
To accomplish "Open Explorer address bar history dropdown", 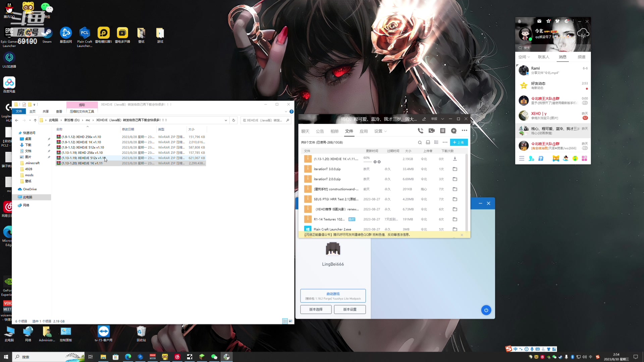I will (x=226, y=120).
